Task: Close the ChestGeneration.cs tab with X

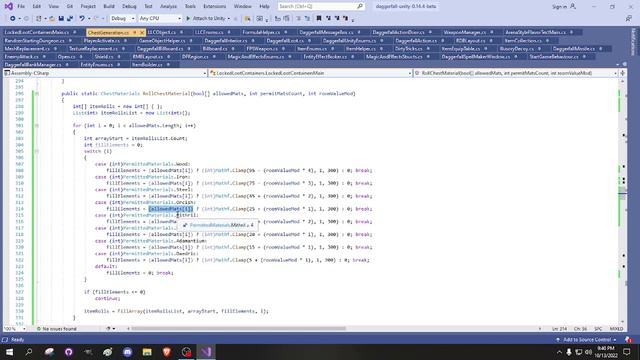Action: [x=142, y=32]
